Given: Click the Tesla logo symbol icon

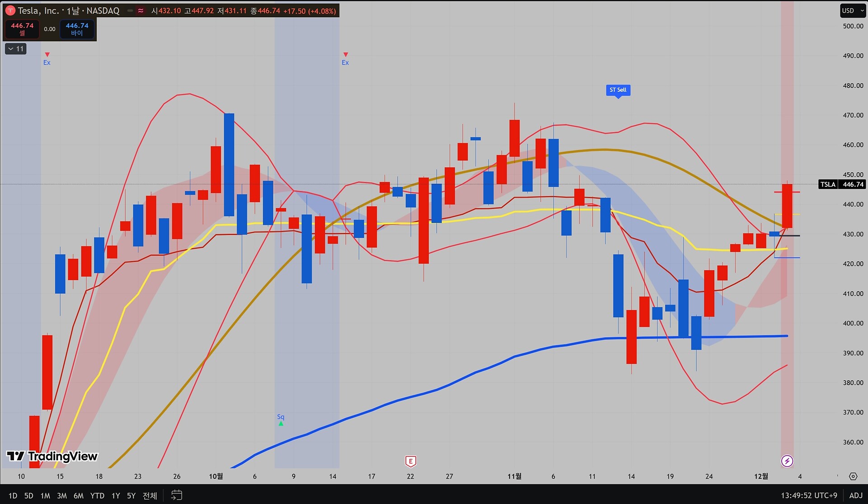Looking at the screenshot, I should click(x=10, y=10).
